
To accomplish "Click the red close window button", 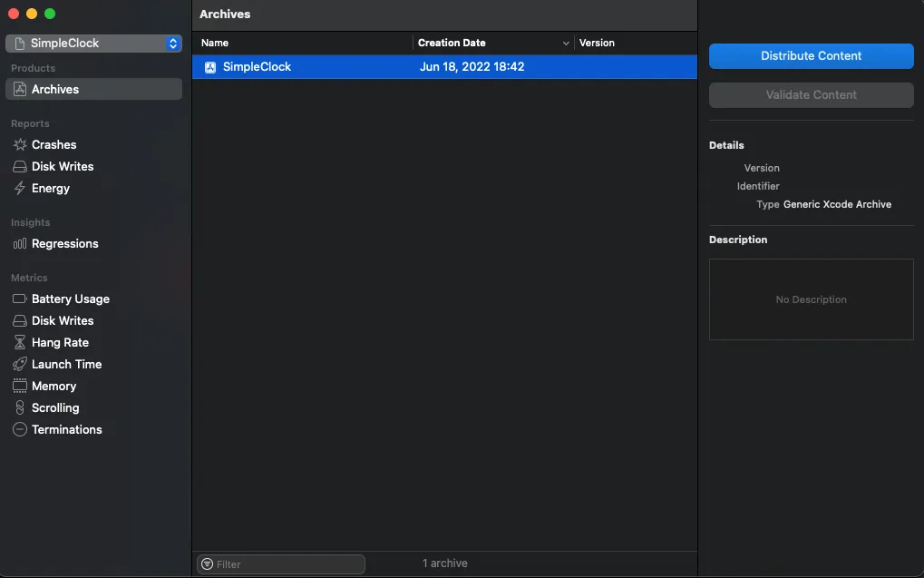I will pos(14,14).
